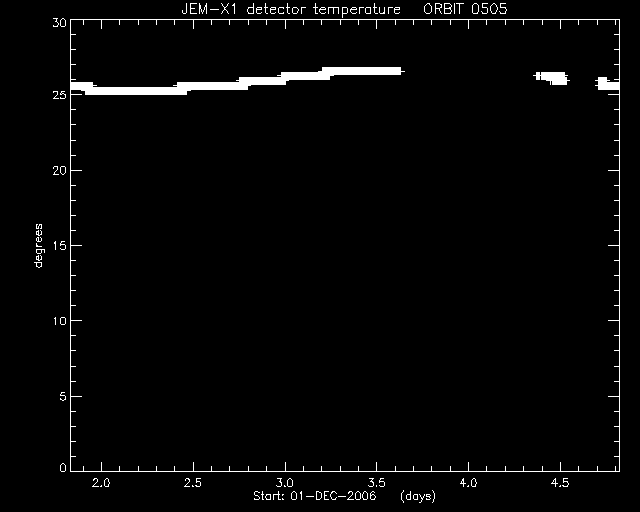Viewport: 640px width, 512px height.
Task: Click the y-axis tick label 30
Action: [59, 23]
